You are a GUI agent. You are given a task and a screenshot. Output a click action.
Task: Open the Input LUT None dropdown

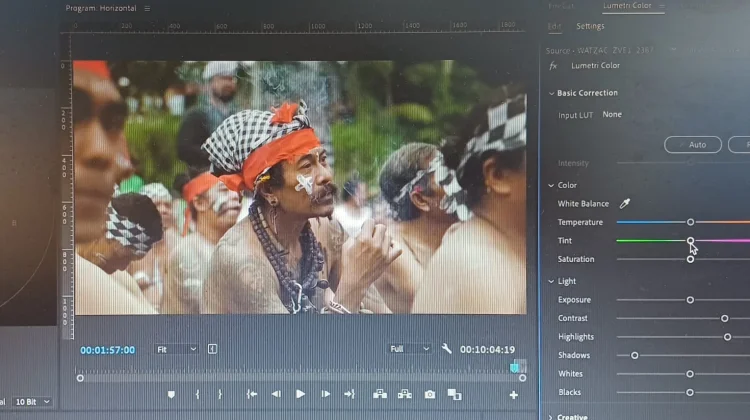(612, 114)
